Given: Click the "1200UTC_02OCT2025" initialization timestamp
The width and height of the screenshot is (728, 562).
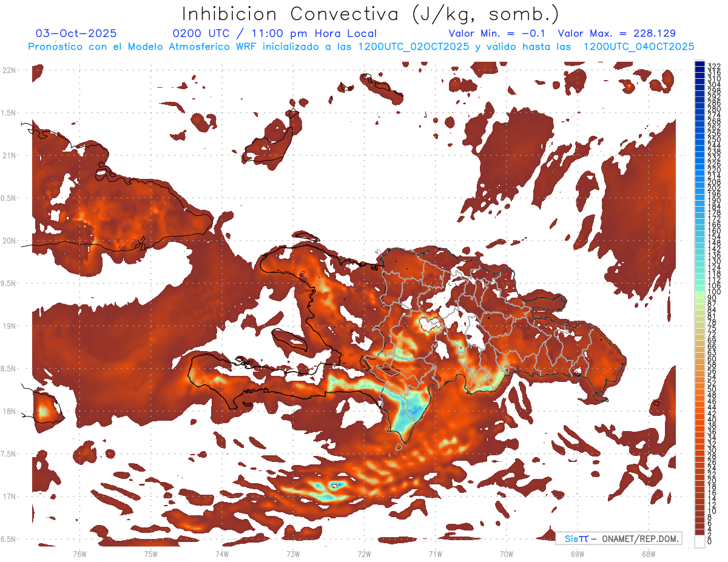Looking at the screenshot, I should click(x=414, y=47).
